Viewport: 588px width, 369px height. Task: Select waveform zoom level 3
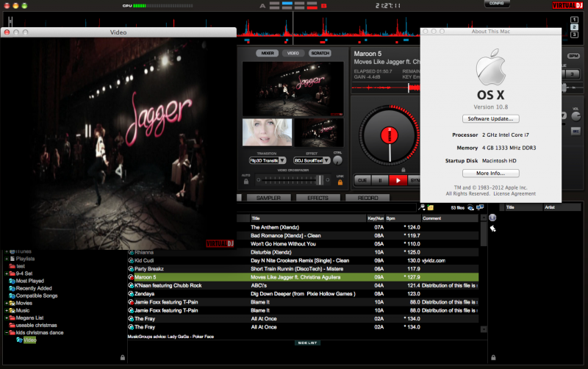[x=574, y=35]
